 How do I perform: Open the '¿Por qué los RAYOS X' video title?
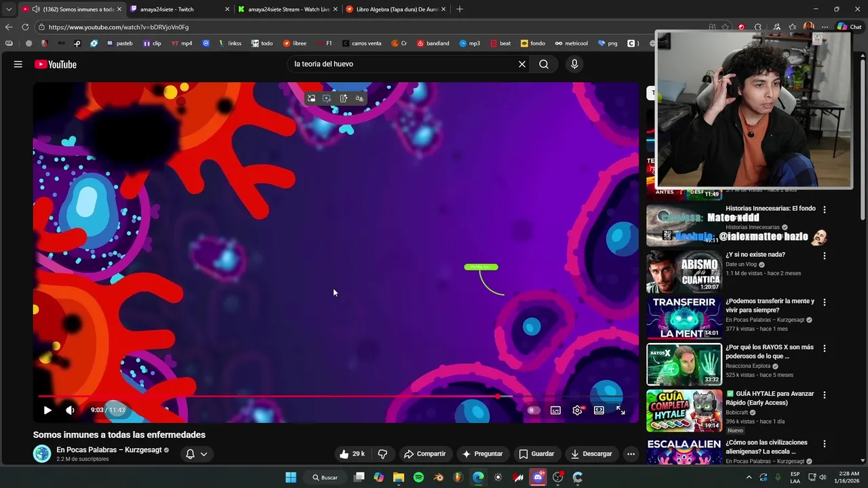click(x=770, y=351)
